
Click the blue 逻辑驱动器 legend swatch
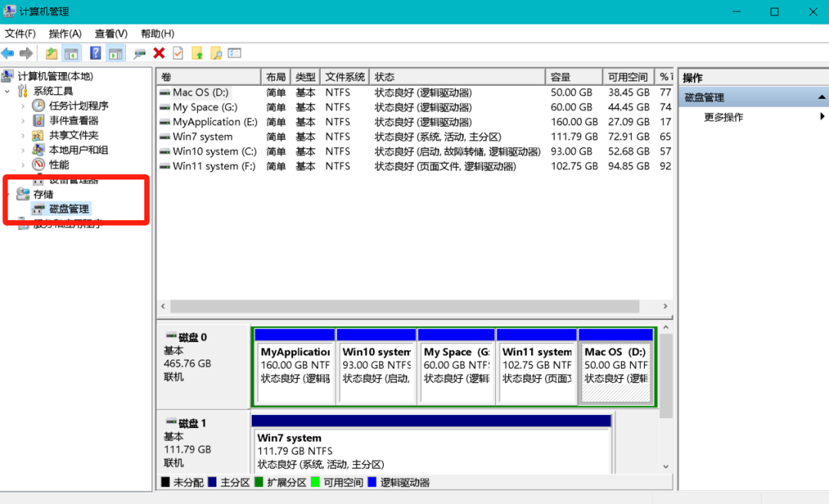point(372,483)
